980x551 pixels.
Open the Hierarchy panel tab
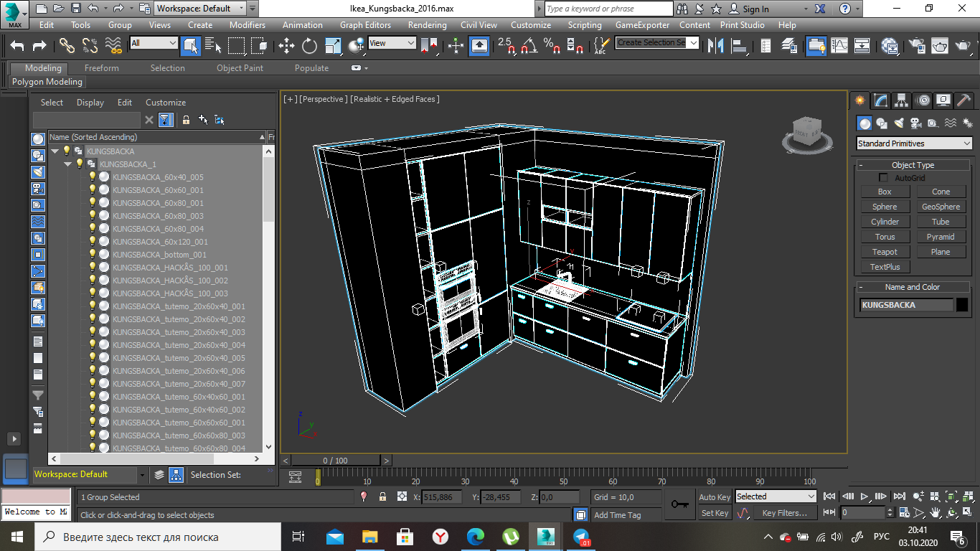pos(902,100)
